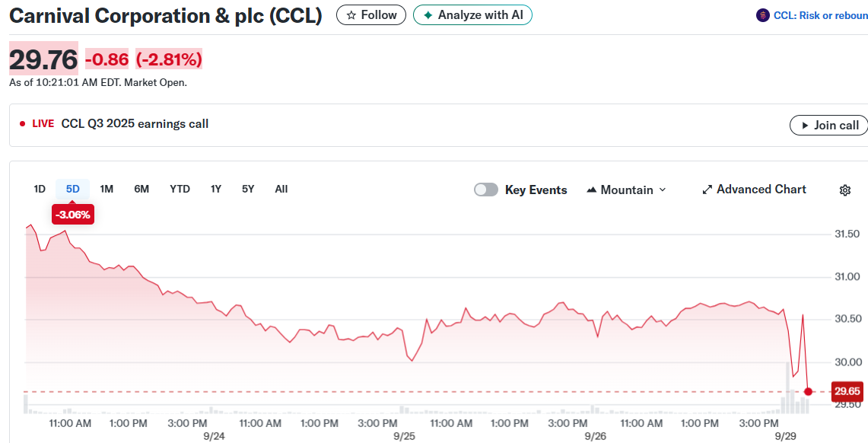
Task: Toggle the Key Events switch
Action: point(486,190)
